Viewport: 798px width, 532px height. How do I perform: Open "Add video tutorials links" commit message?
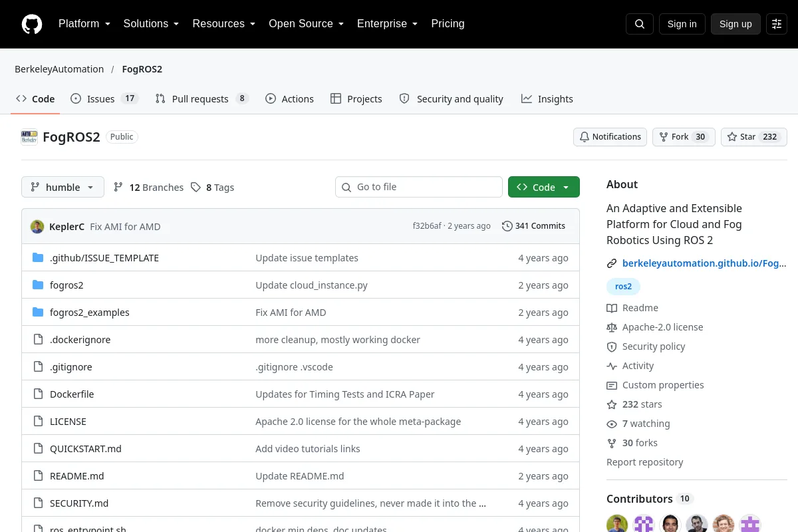(308, 449)
